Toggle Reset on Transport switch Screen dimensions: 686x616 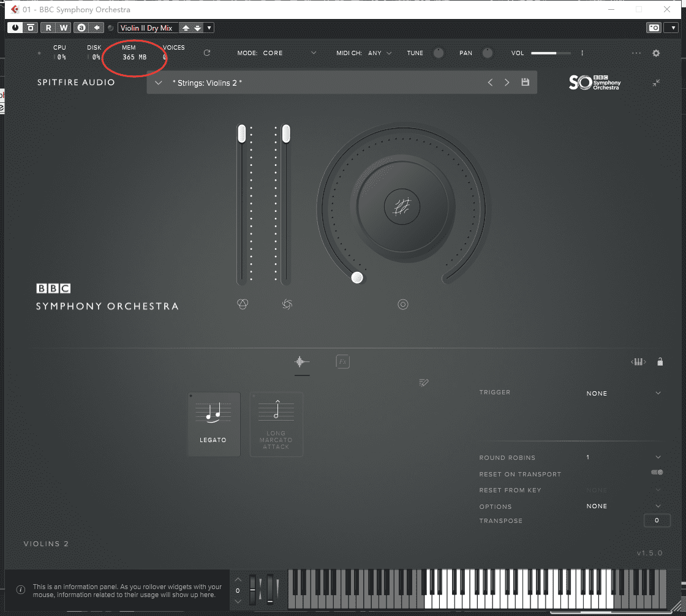coord(657,473)
